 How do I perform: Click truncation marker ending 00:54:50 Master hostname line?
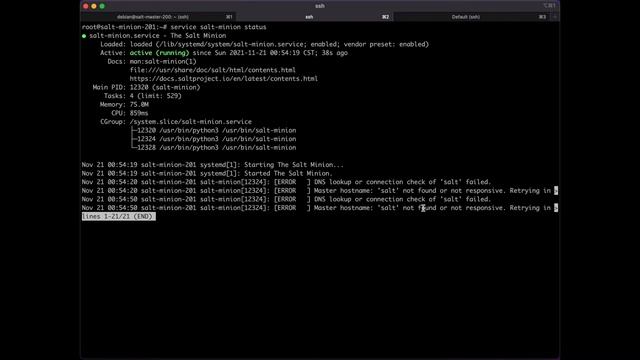tap(556, 208)
